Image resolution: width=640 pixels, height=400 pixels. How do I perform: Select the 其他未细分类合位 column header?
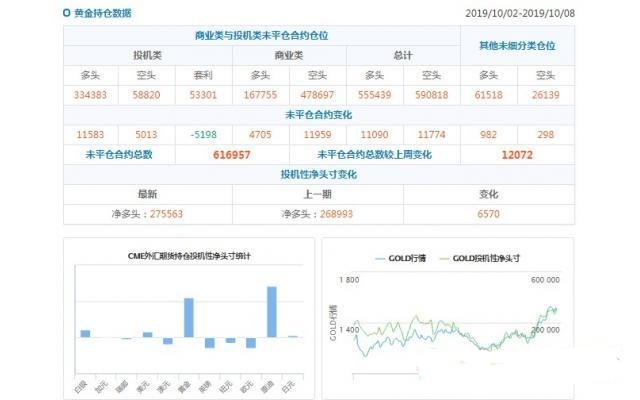pyautogui.click(x=517, y=45)
